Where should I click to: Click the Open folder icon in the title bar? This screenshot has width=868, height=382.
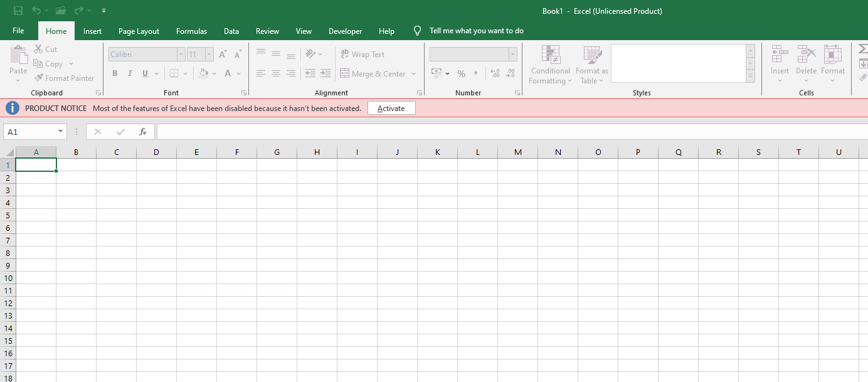click(x=61, y=11)
